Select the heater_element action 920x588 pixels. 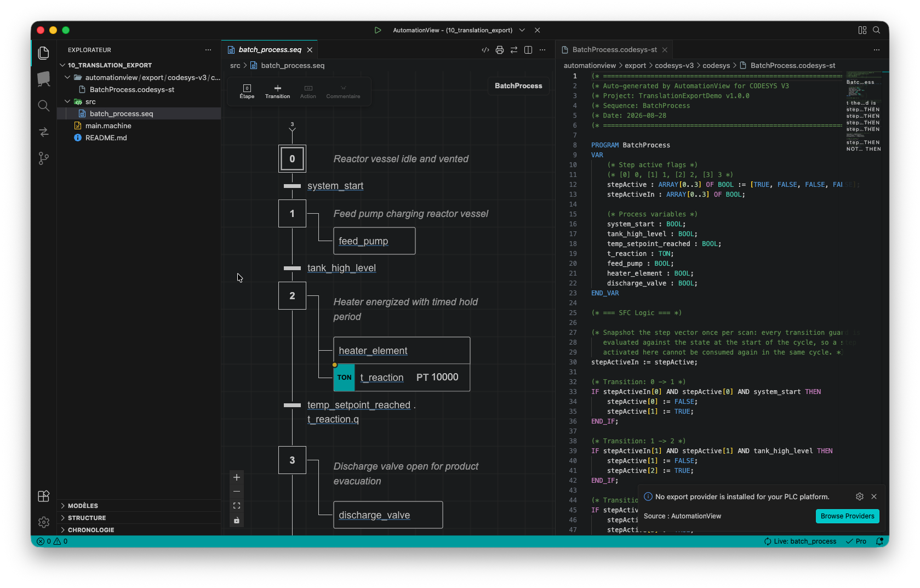(402, 351)
